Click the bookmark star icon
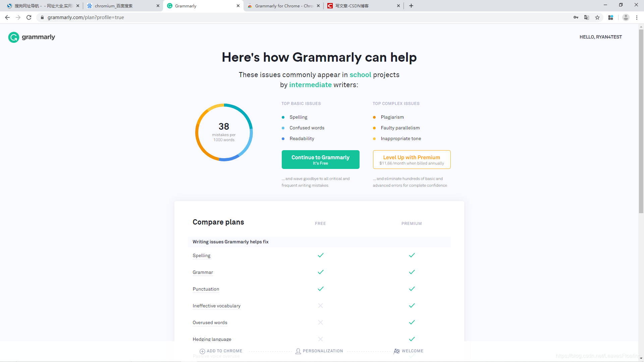Viewport: 644px width, 362px height. point(597,17)
